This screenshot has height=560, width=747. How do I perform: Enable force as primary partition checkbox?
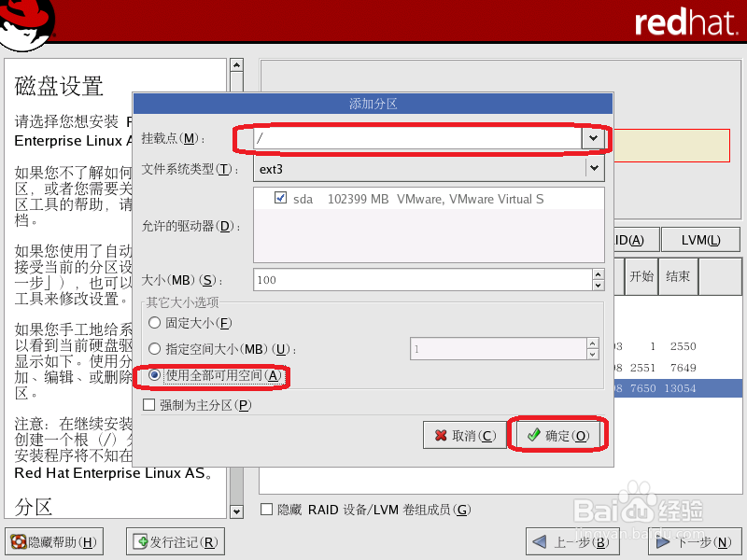[149, 405]
